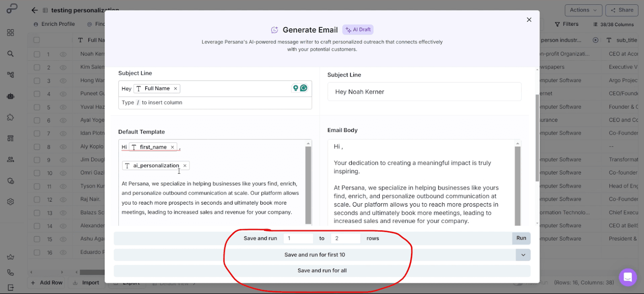This screenshot has height=294, width=644.
Task: Click the Default Template scrollbar
Action: coord(308,184)
